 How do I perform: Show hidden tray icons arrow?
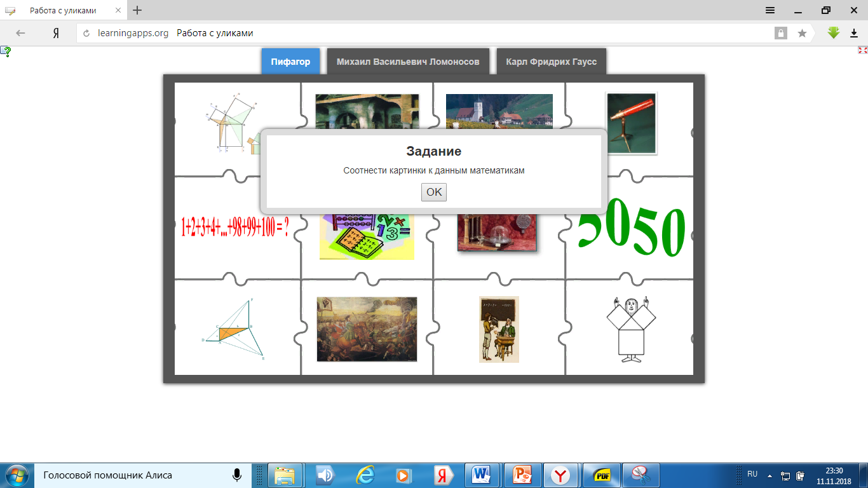coord(770,475)
